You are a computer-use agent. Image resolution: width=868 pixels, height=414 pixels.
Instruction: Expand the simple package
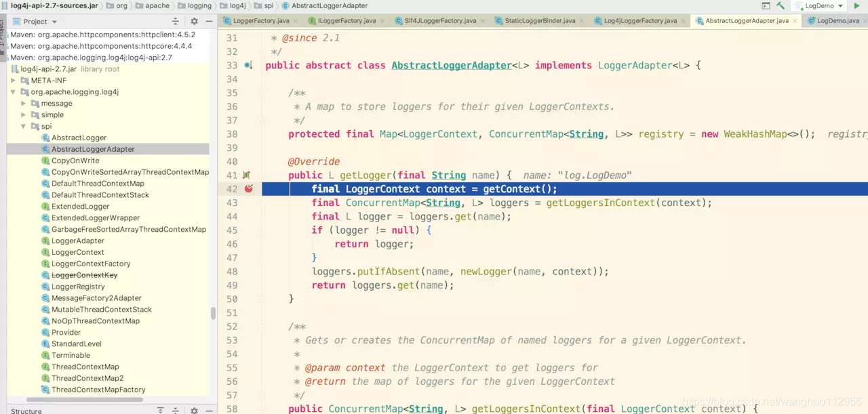23,115
